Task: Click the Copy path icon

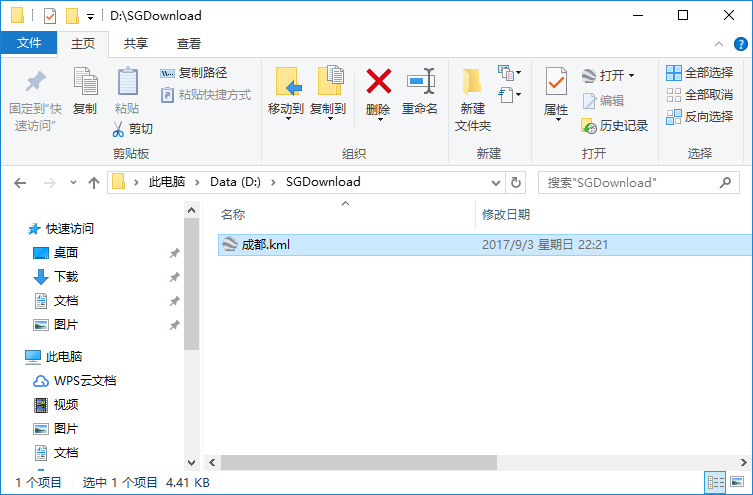Action: point(167,73)
